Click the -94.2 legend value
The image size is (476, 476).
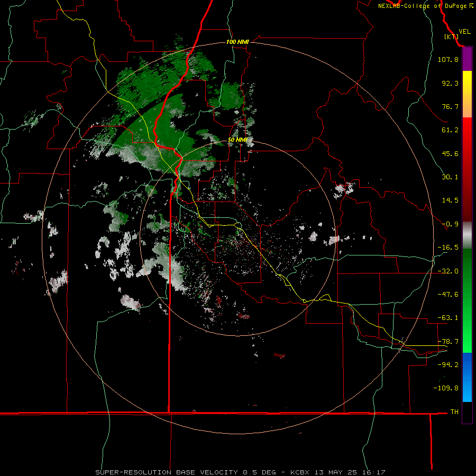tap(448, 365)
